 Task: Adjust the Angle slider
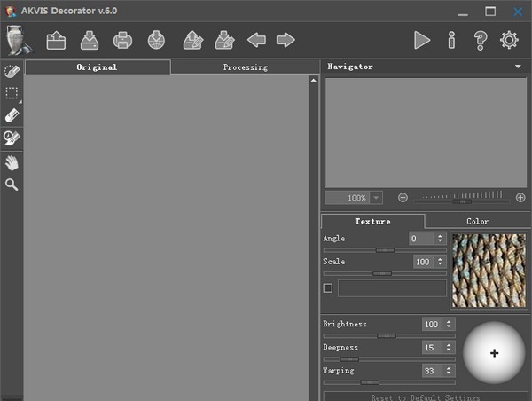385,250
